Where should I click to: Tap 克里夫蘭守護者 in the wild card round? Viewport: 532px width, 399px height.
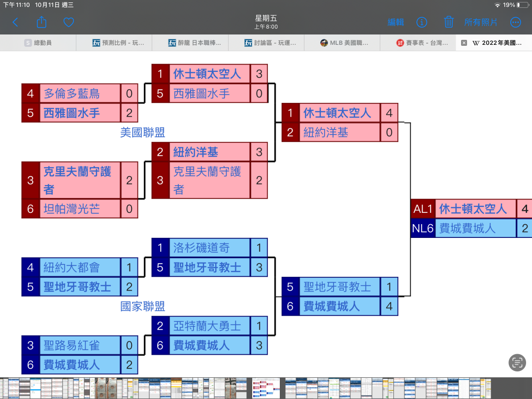(77, 180)
